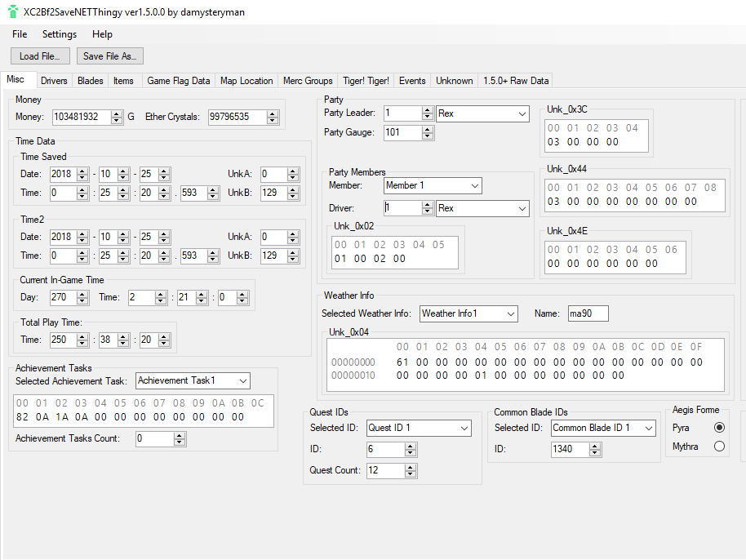Screen dimensions: 746x560
Task: Increase the Money value with up arrow
Action: click(117, 113)
